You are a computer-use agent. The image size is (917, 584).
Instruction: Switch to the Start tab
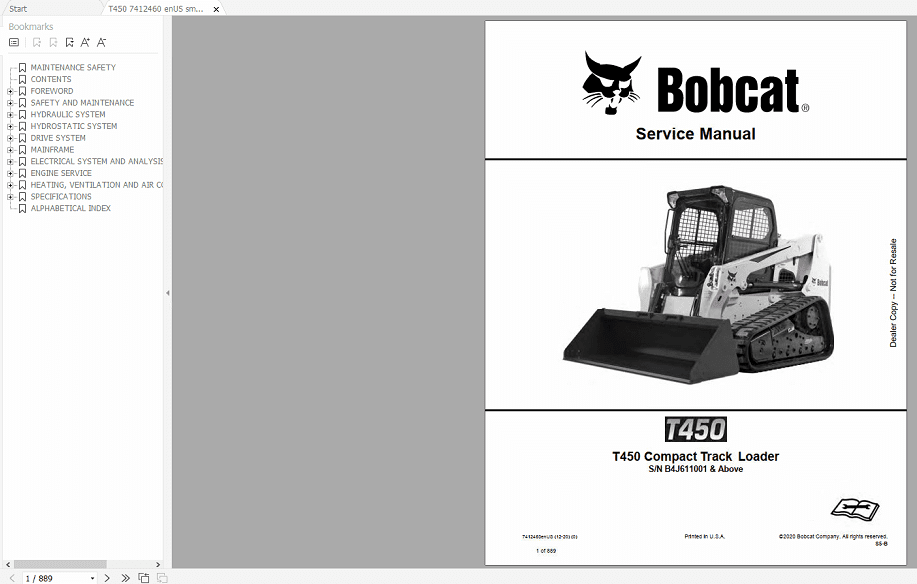click(18, 7)
